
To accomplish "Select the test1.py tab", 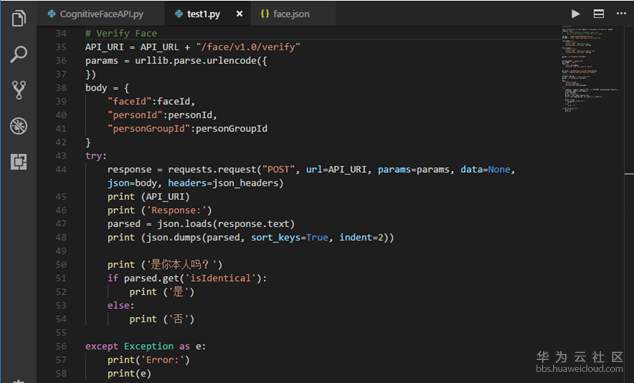I will (x=203, y=14).
